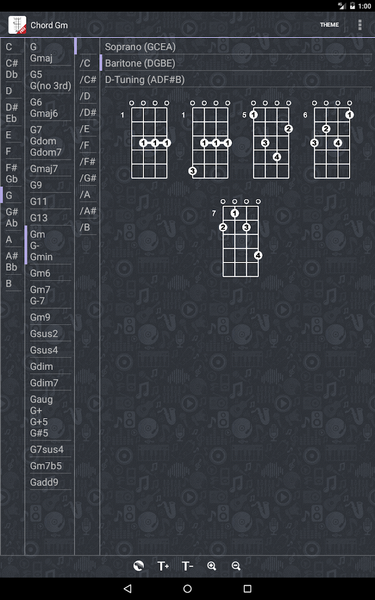This screenshot has width=375, height=600.
Task: Choose root note D
Action: tap(12, 91)
